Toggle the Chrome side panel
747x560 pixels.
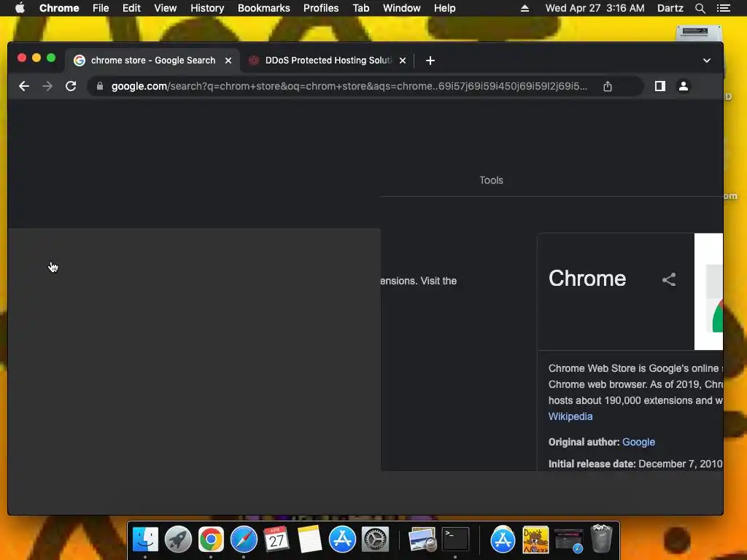coord(659,86)
